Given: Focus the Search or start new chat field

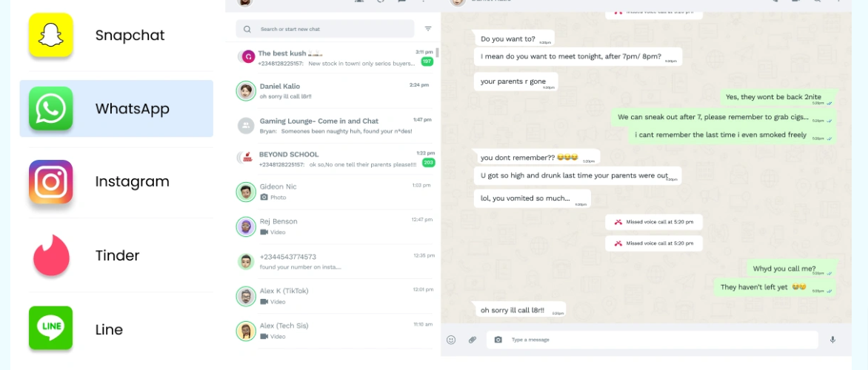Looking at the screenshot, I should coord(325,29).
